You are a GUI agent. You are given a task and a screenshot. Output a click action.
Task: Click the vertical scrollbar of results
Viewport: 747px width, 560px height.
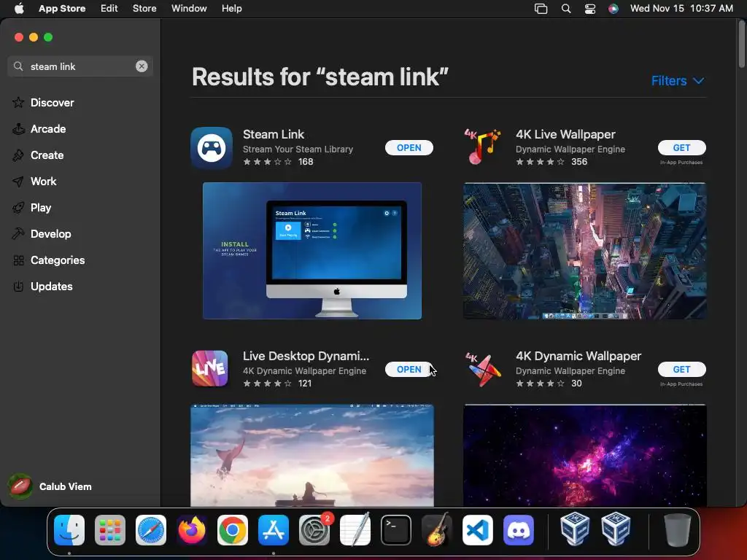click(742, 44)
